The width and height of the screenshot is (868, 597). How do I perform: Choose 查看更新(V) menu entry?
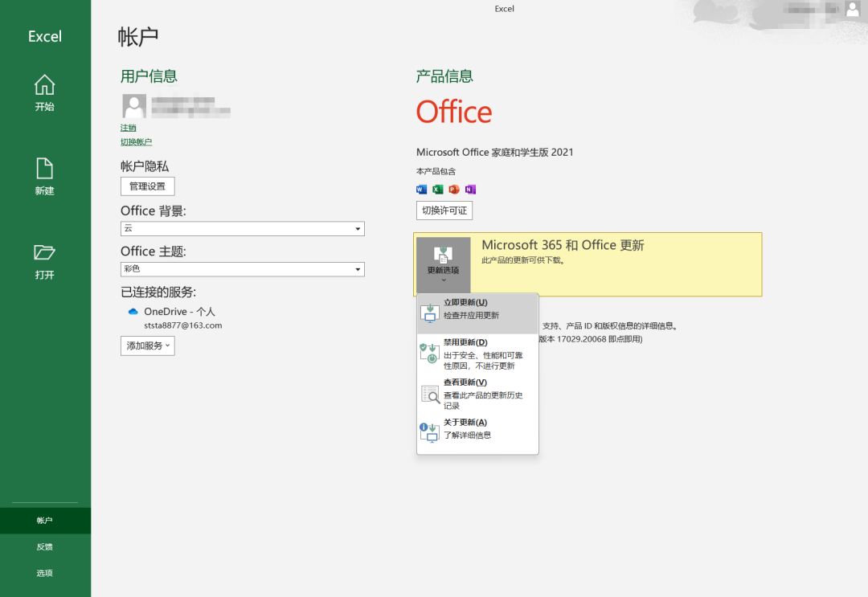477,394
